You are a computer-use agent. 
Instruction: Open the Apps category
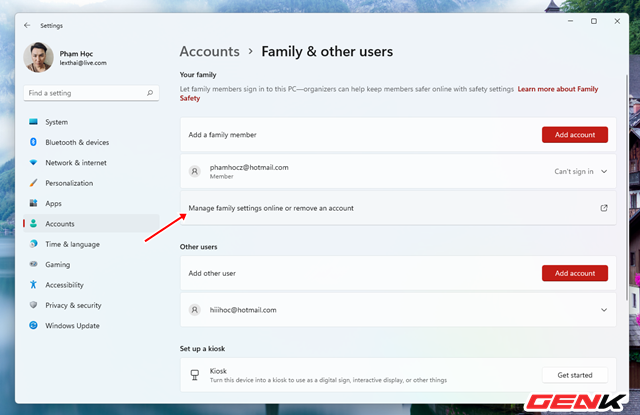[x=91, y=203]
